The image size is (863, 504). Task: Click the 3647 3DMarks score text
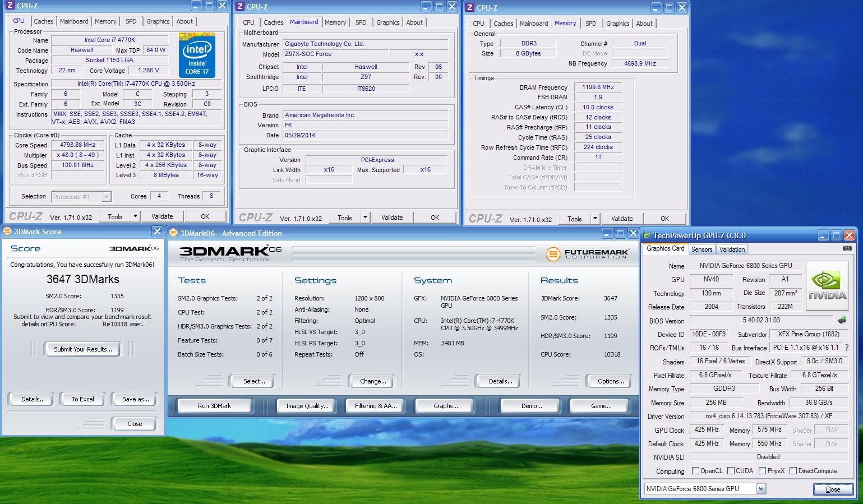[x=83, y=279]
